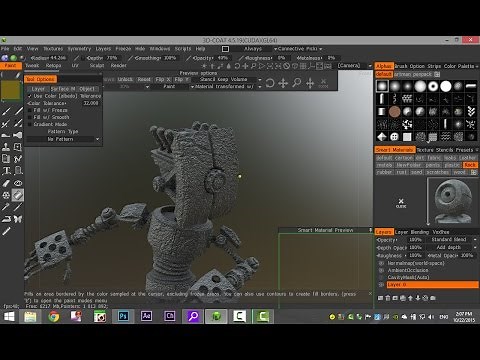This screenshot has width=480, height=360.
Task: Switch to Color Palette tab
Action: pyautogui.click(x=459, y=66)
